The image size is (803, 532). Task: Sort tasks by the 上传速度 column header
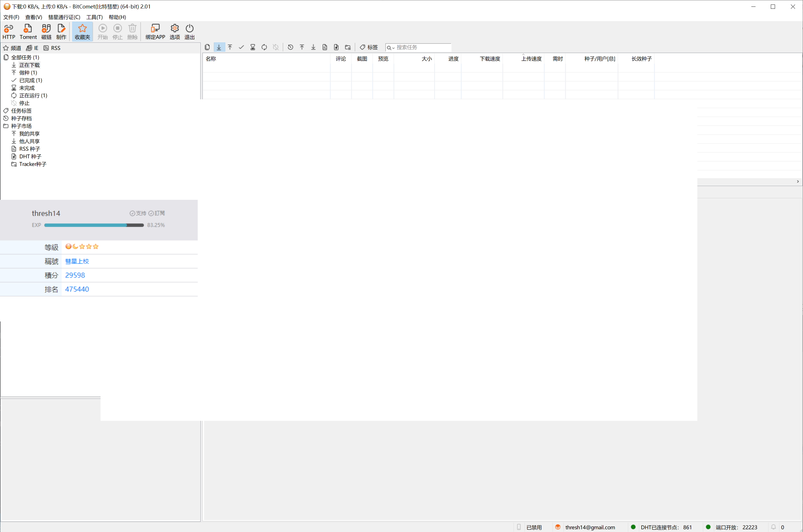coord(523,59)
